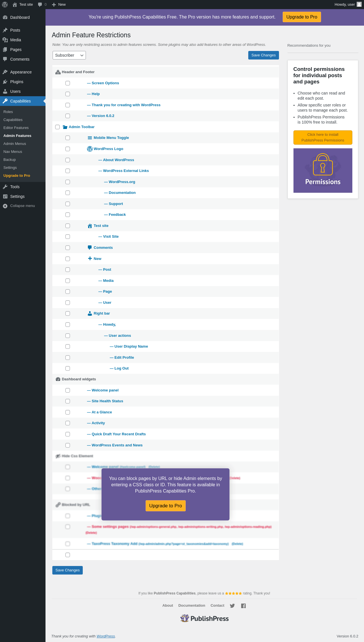
Task: Click the Dashboard gauge icon in sidebar
Action: [x=5, y=17]
